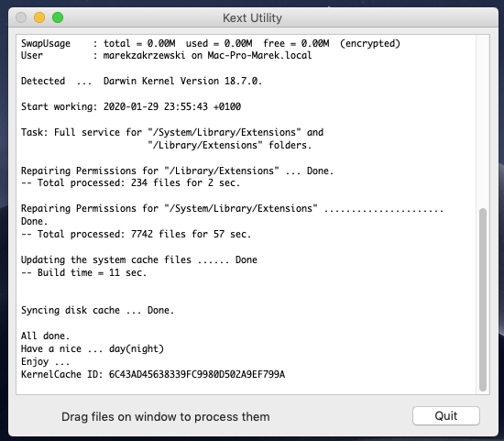Screen dimensions: 504x441
Task: Click the SwapUsage line in the log
Action: [211, 43]
